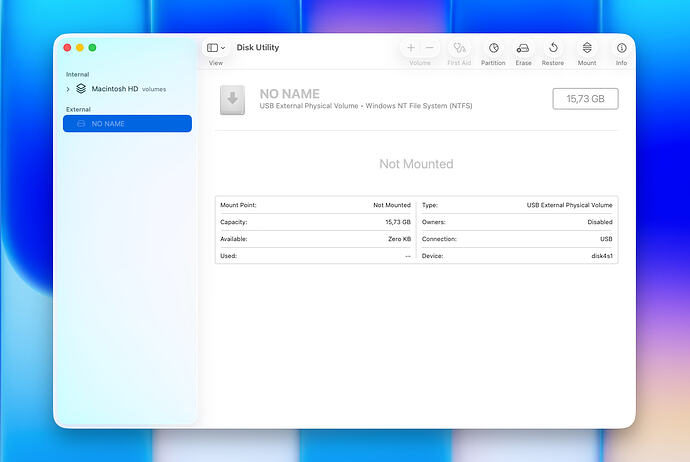Click the Disk Utility window title

click(258, 48)
